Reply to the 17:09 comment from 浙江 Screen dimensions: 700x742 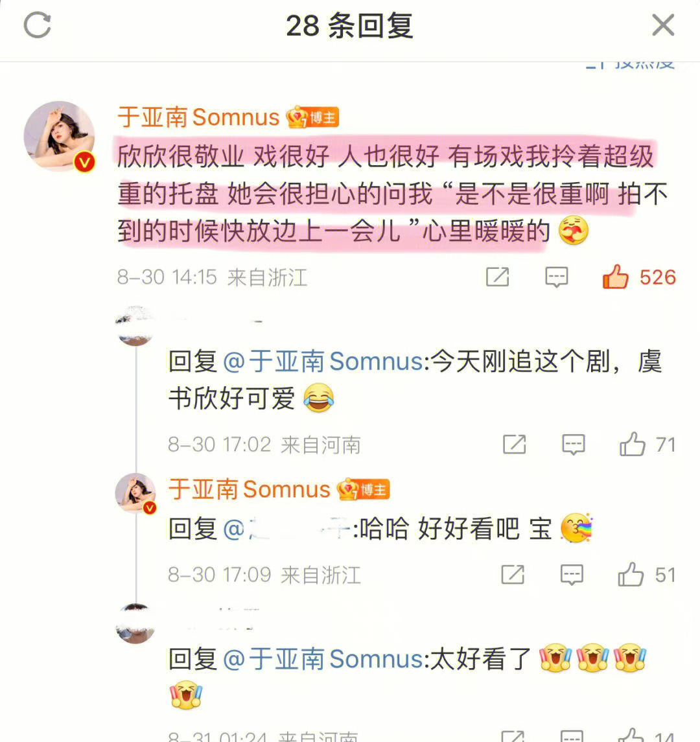[x=572, y=574]
